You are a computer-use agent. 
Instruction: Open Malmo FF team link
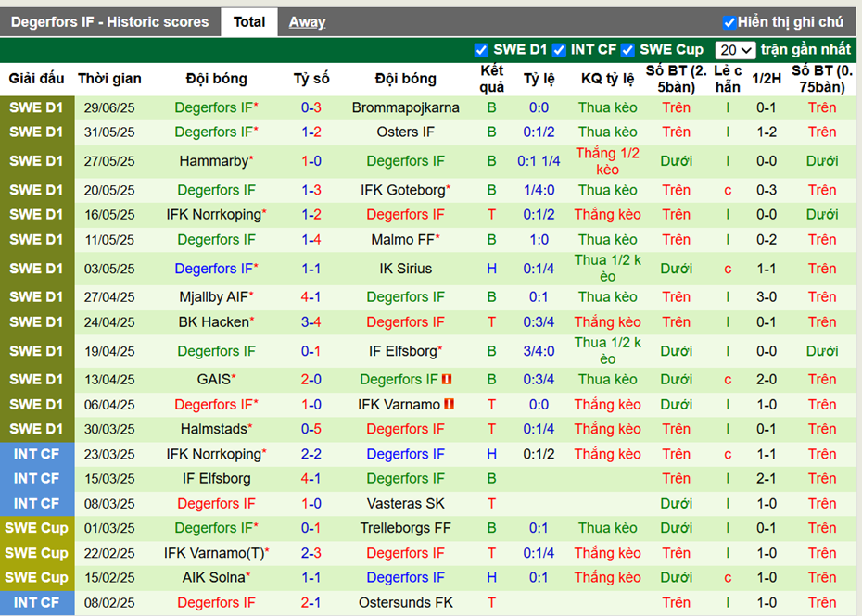click(x=403, y=240)
